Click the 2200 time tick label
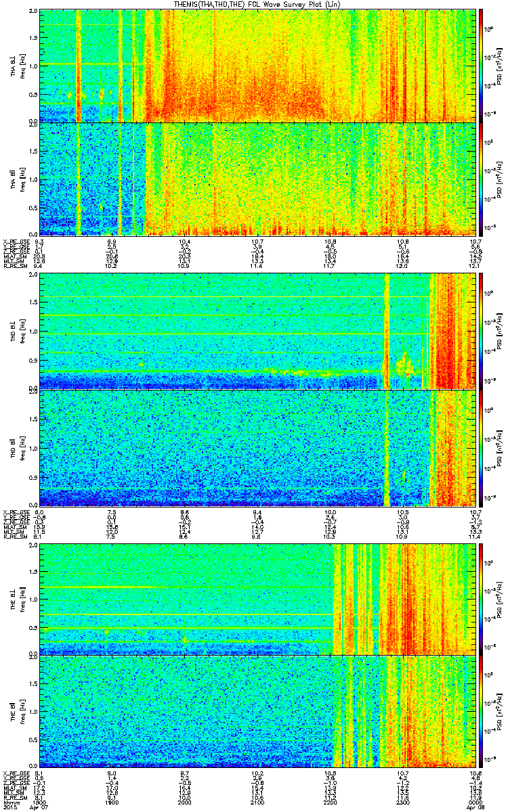The image size is (508, 812). [x=330, y=802]
